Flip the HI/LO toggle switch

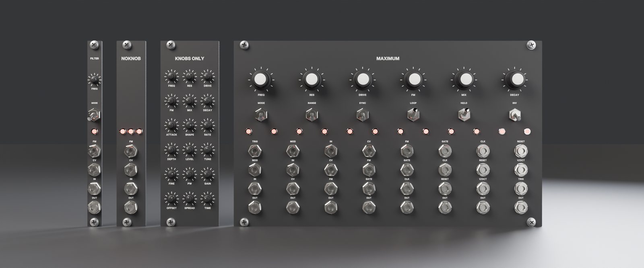point(464,115)
